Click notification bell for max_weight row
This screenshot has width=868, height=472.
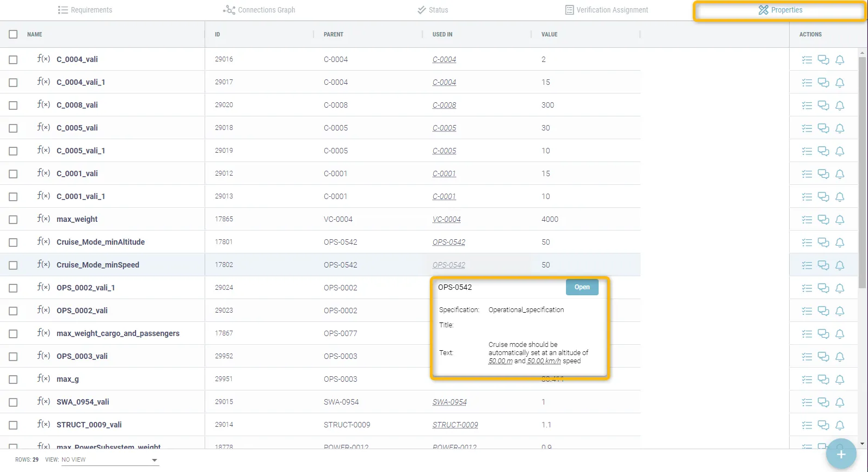(840, 220)
